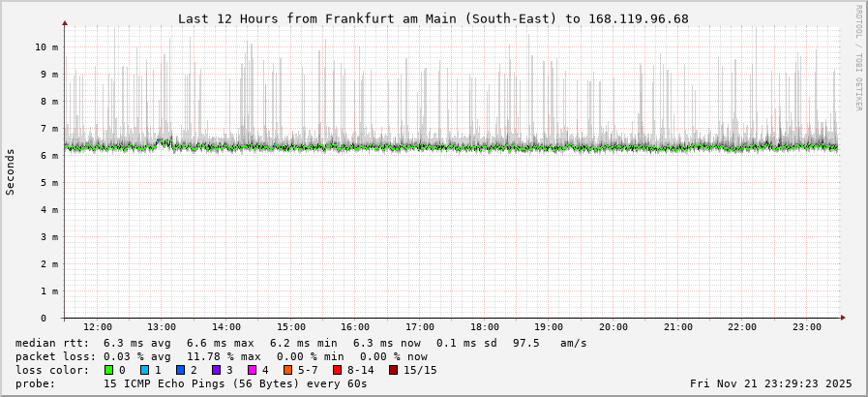The height and width of the screenshot is (397, 868).
Task: Click the magenta loss color 4 swatch
Action: (253, 370)
